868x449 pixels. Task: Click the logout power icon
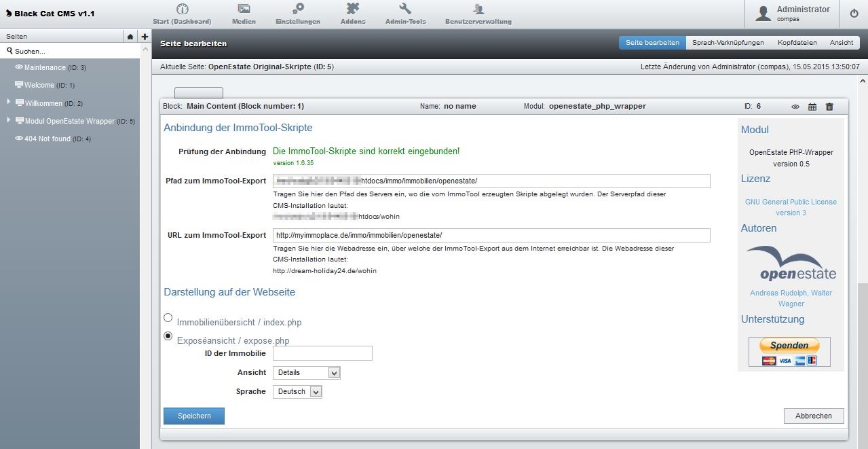(x=854, y=13)
